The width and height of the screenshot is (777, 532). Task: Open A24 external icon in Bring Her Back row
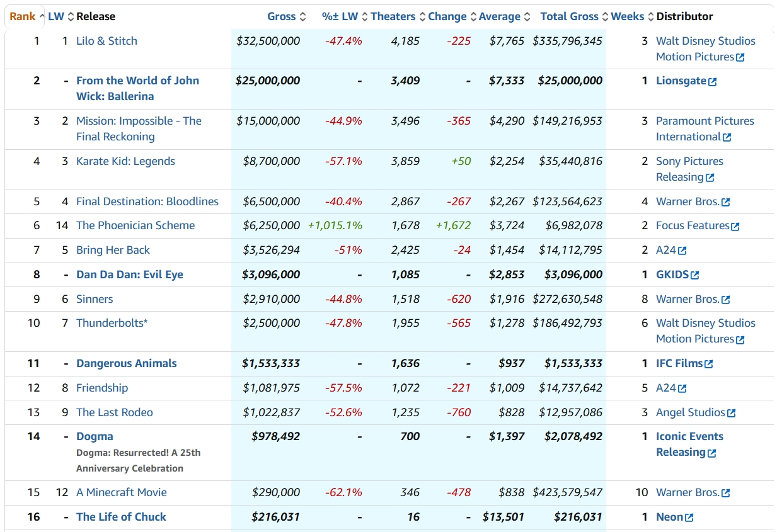tap(682, 251)
